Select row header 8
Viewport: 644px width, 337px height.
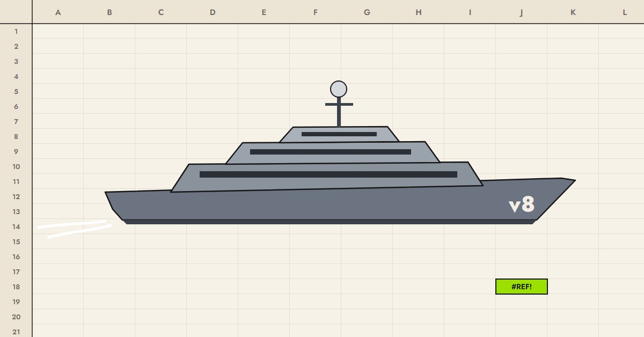pos(16,136)
